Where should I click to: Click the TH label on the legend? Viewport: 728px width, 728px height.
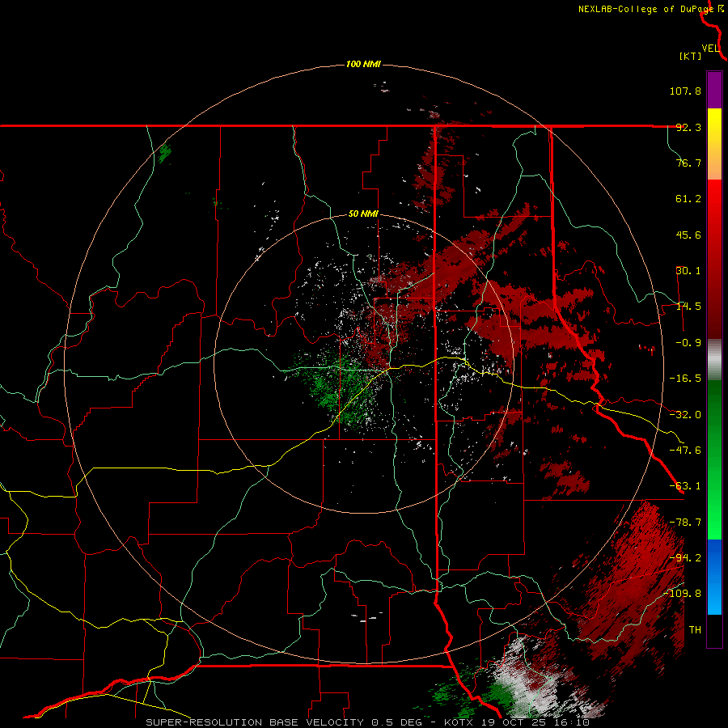pos(695,630)
